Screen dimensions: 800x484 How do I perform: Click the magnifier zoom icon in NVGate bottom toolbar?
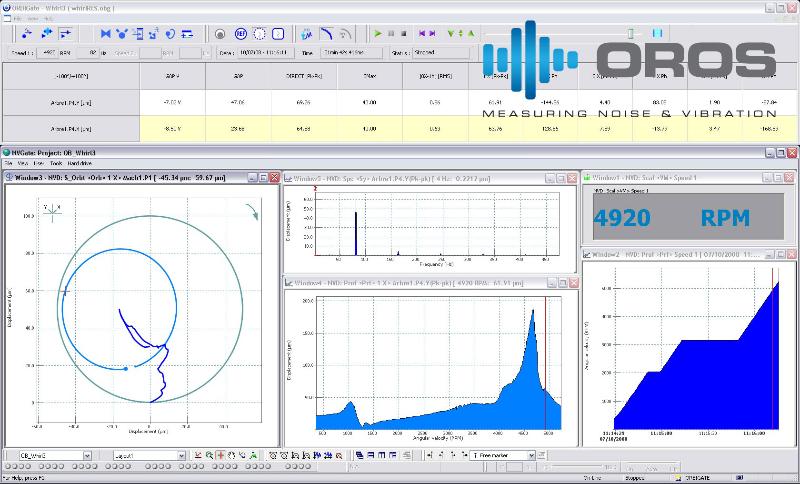(209, 455)
